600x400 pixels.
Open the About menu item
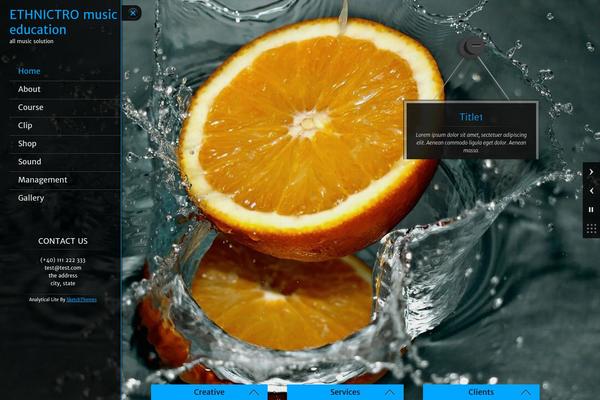pyautogui.click(x=29, y=89)
